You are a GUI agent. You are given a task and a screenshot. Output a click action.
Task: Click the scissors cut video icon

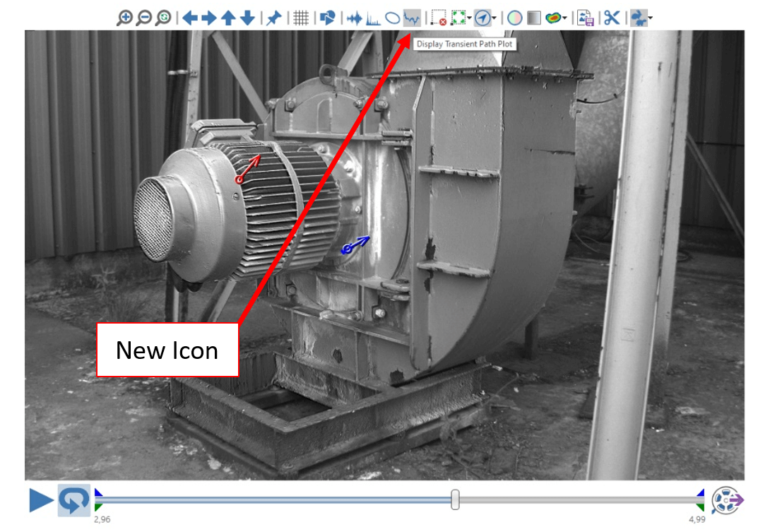click(x=611, y=18)
